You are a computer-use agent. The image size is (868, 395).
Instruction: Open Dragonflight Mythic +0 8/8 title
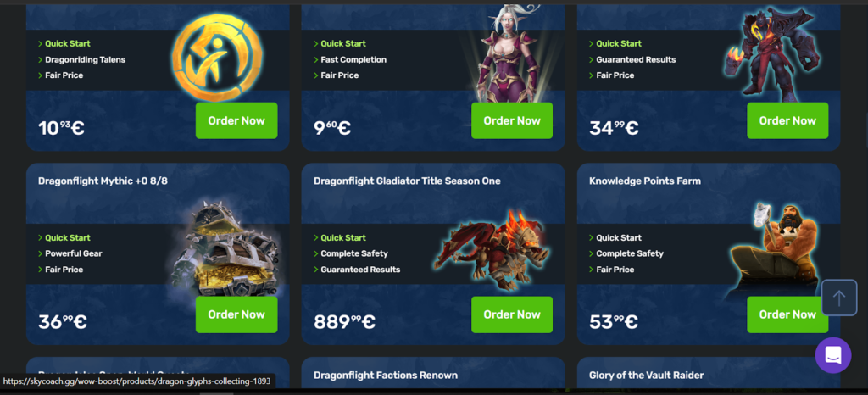click(103, 181)
